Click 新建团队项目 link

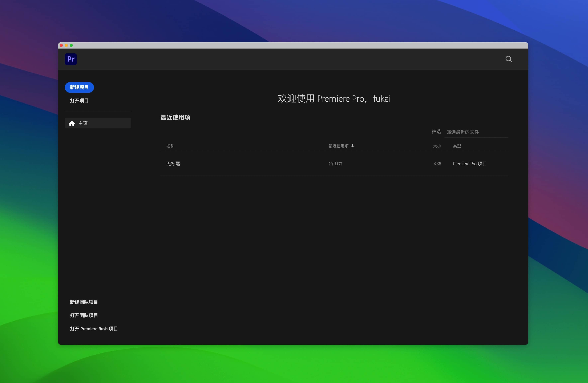[84, 302]
